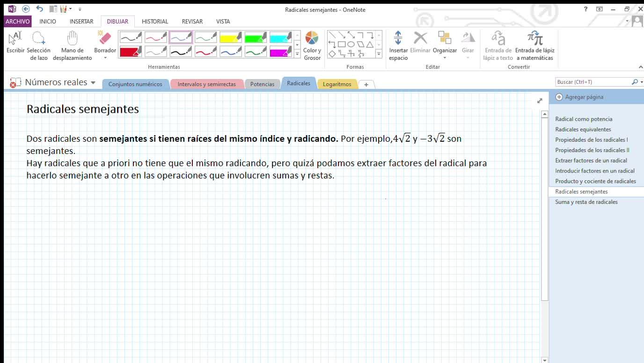Activate the Selección de lazo tool
This screenshot has width=644, height=363.
(x=39, y=46)
